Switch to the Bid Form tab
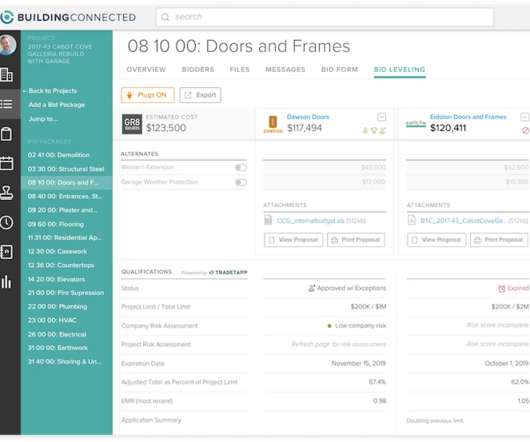The image size is (530, 442). click(x=339, y=69)
